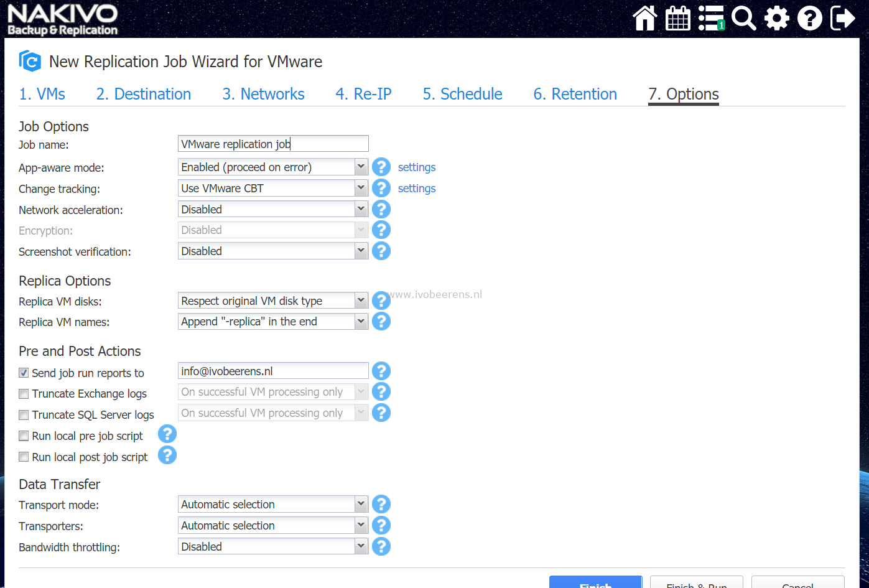Select step 7. Options tab
Viewport: 869px width, 588px height.
[x=684, y=94]
